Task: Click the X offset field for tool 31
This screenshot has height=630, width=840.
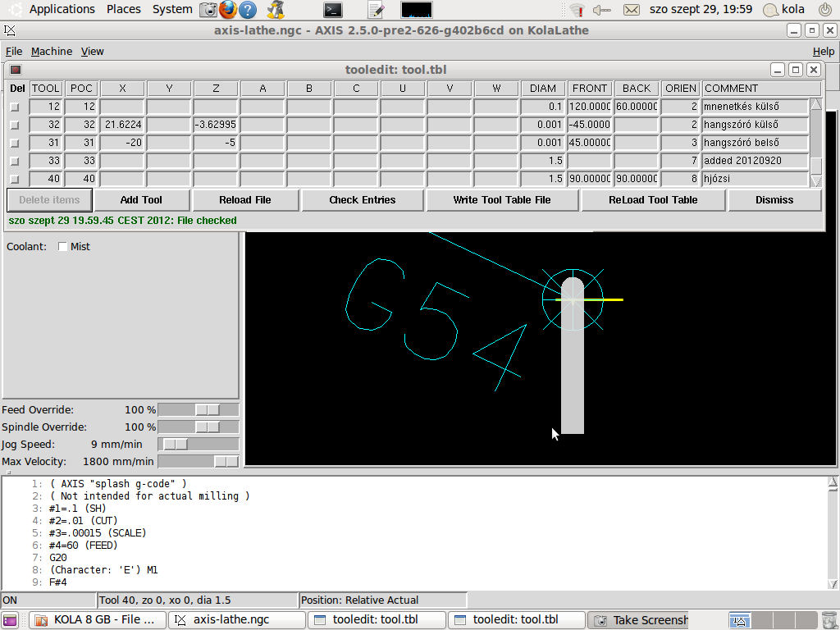Action: 122,143
